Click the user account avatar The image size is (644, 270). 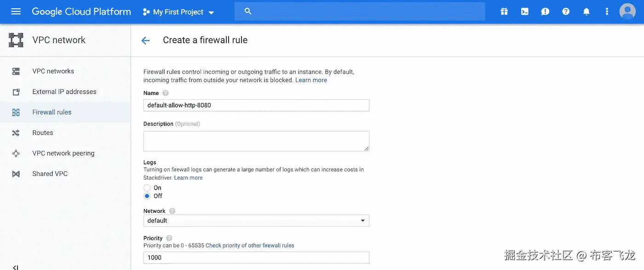(627, 11)
